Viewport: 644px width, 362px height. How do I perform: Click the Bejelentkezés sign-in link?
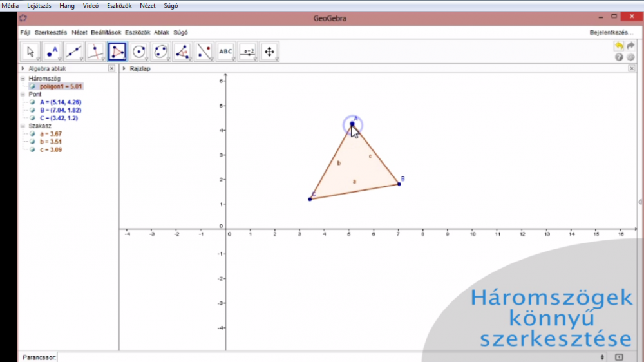611,32
